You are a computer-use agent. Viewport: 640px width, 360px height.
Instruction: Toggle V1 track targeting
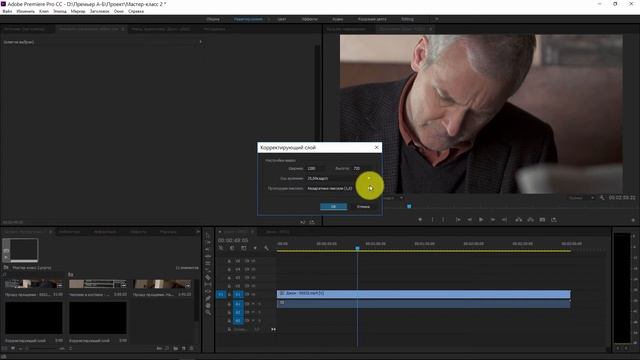pos(238,294)
